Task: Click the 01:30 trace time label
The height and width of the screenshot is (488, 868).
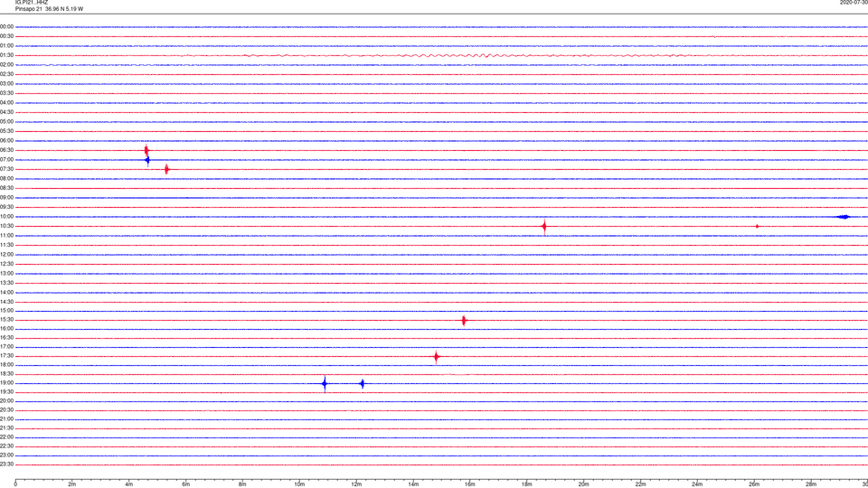Action: coord(6,55)
